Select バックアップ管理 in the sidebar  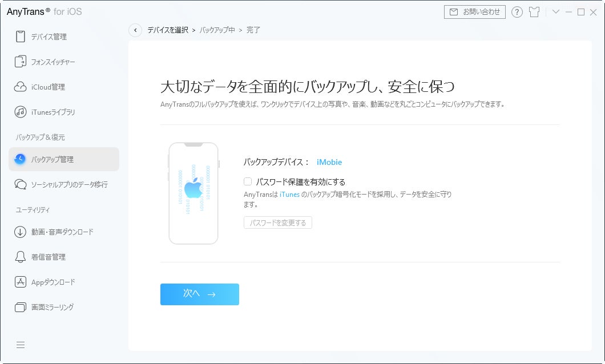tap(64, 159)
